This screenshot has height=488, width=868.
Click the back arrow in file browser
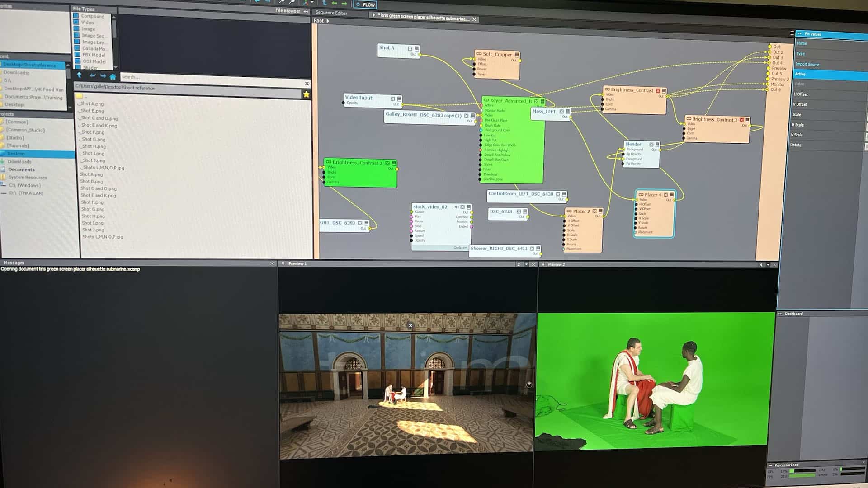pos(93,76)
